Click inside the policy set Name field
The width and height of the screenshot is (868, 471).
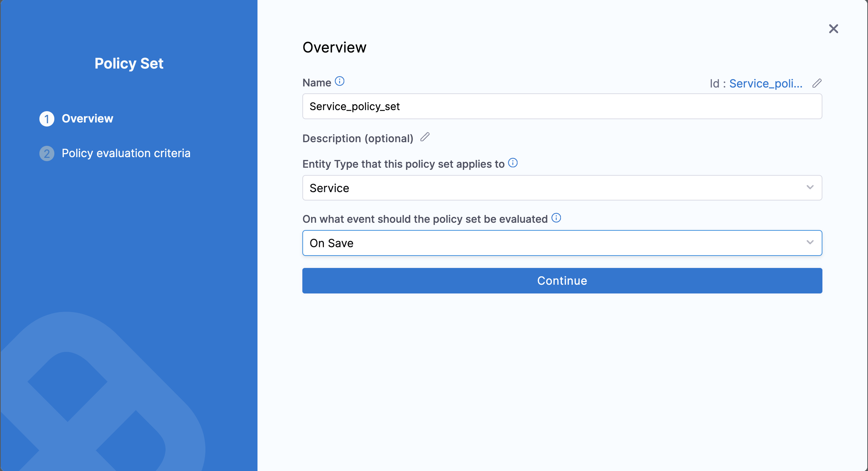(x=562, y=106)
